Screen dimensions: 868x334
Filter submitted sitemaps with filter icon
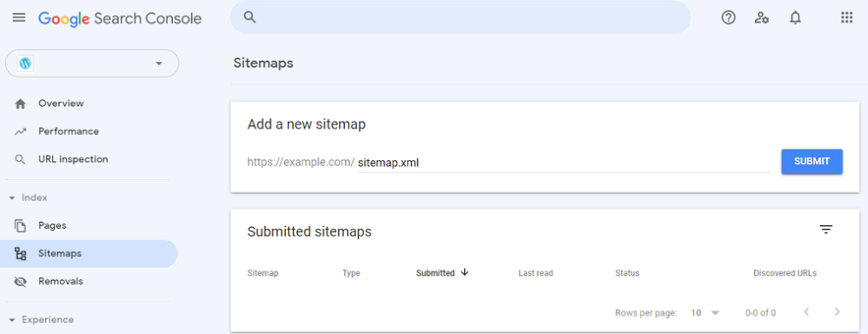click(826, 230)
